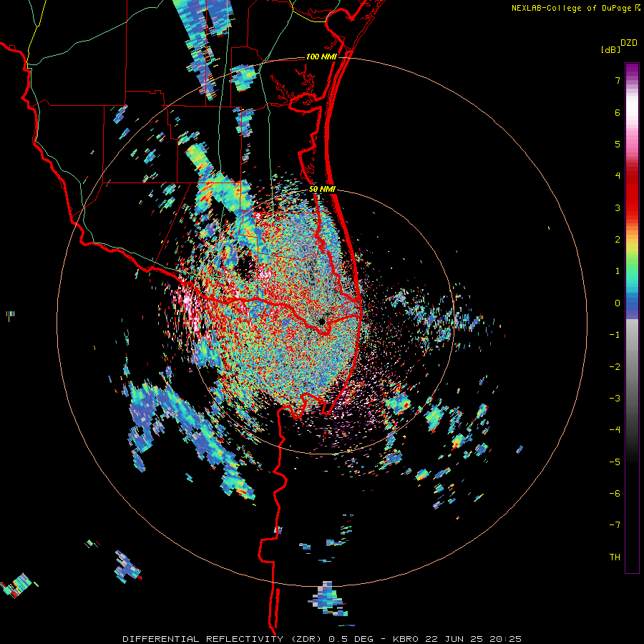This screenshot has height=644, width=644.
Task: Click the 5 value on the dB scale
Action: tap(618, 144)
